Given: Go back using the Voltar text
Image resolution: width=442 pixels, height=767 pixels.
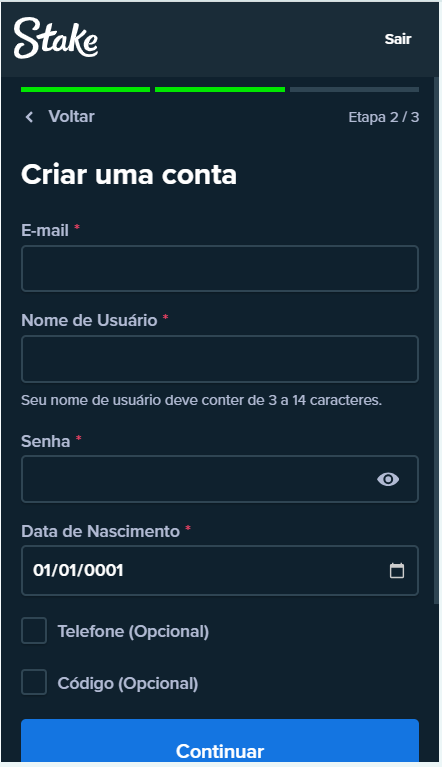Looking at the screenshot, I should (x=71, y=116).
